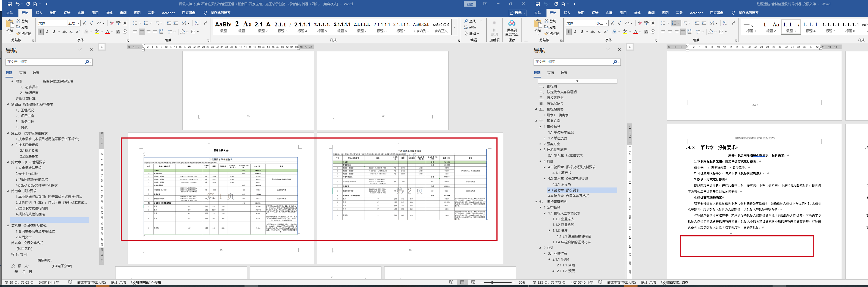Toggle strikethrough in left window

pos(65,32)
